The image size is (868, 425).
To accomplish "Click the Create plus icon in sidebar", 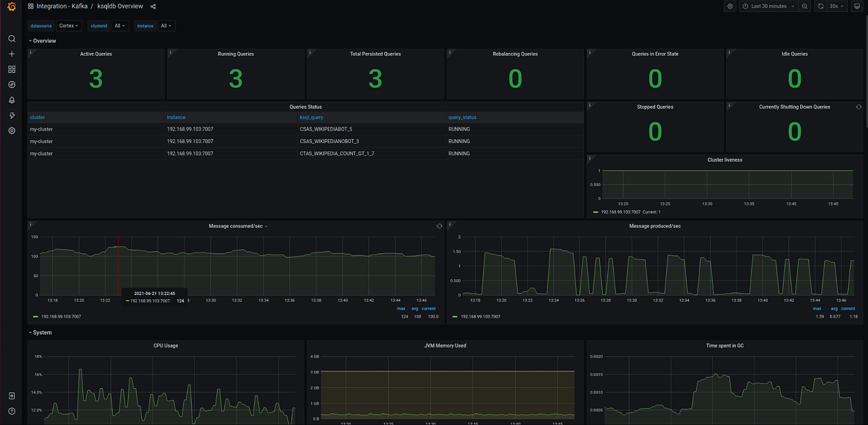I will (x=11, y=54).
